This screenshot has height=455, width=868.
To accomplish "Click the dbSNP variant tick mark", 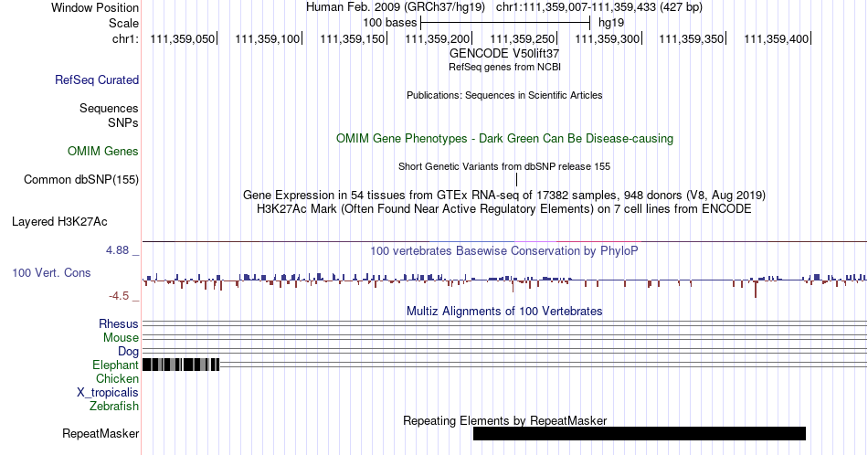I will pos(516,179).
